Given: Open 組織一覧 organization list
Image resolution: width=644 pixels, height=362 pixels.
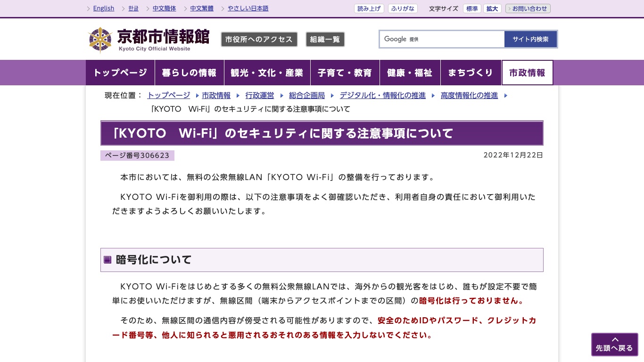Looking at the screenshot, I should click(325, 40).
